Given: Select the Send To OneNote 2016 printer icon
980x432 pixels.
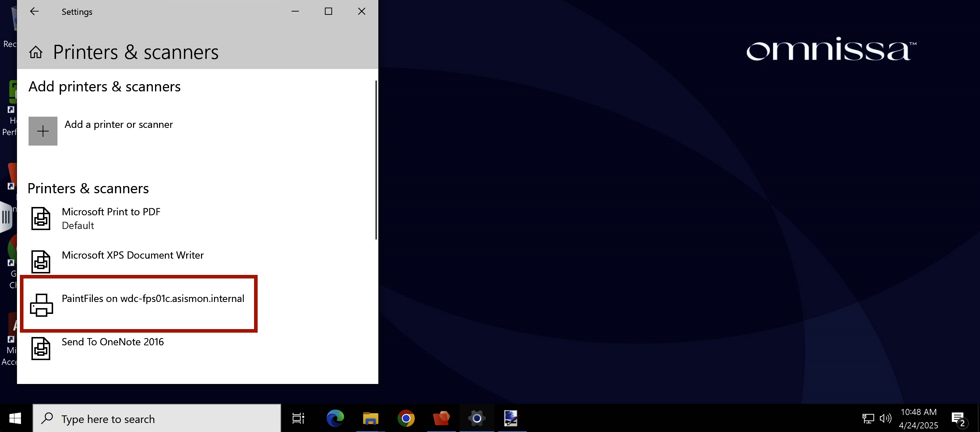Looking at the screenshot, I should tap(41, 348).
